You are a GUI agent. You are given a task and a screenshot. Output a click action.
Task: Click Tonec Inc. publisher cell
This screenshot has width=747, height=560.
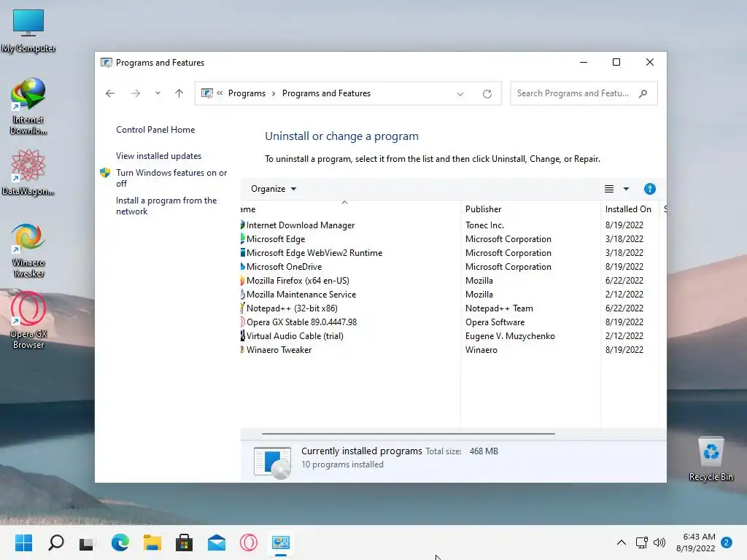click(484, 225)
